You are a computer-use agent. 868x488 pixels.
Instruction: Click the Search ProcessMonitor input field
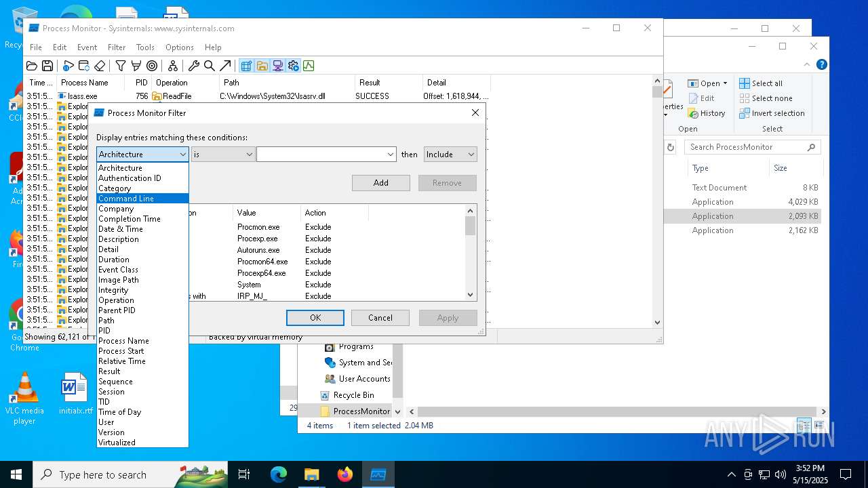pyautogui.click(x=752, y=147)
